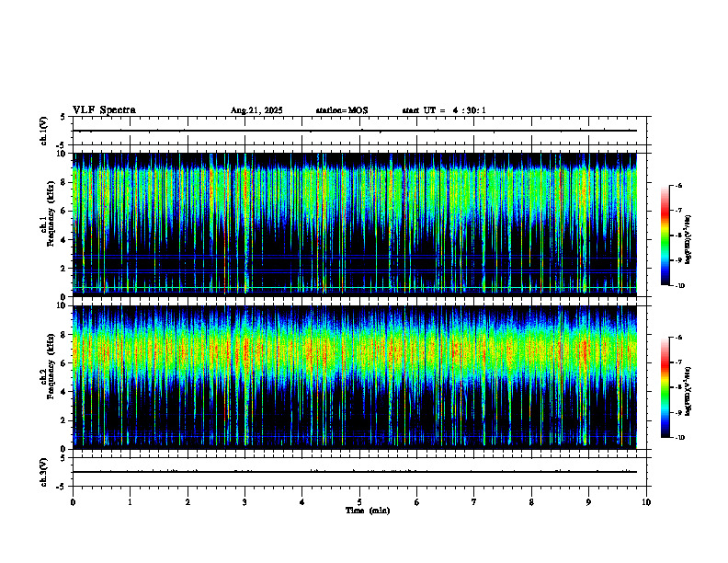Screen dimensions: 728x563
Task: Click the "Time (min)" axis label
Action: (368, 511)
